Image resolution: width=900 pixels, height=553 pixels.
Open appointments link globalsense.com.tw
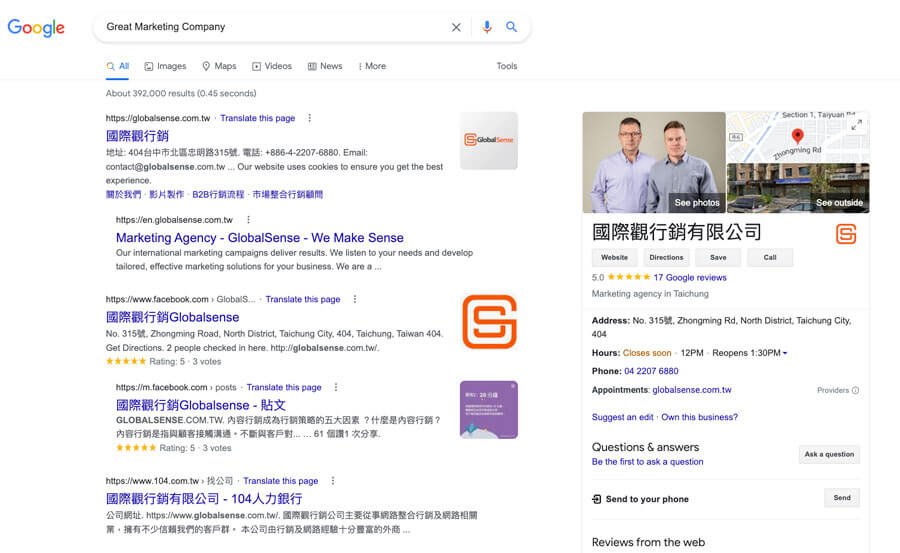pos(692,389)
